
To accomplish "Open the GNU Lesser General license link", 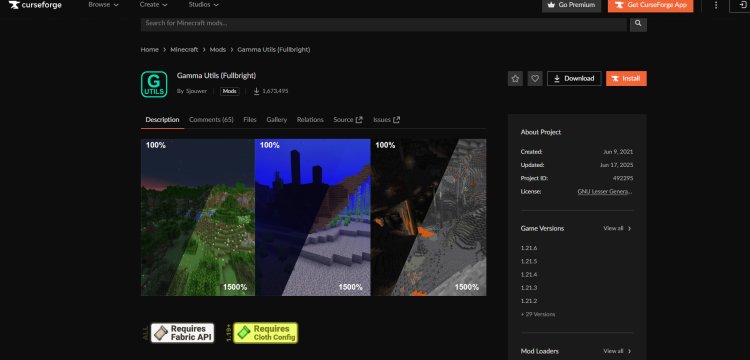I will (605, 192).
